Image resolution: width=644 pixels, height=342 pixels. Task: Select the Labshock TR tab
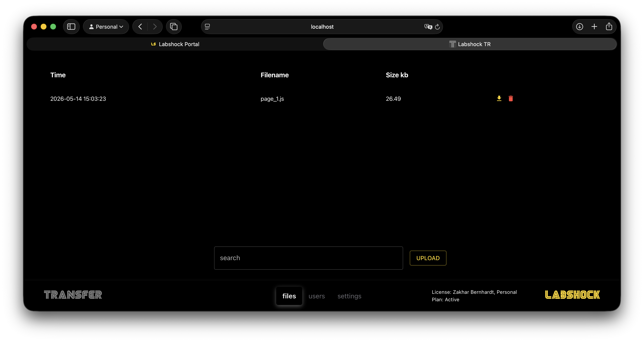(470, 44)
